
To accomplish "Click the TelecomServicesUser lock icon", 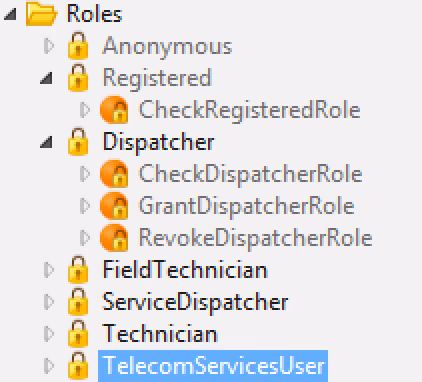I will tap(78, 366).
